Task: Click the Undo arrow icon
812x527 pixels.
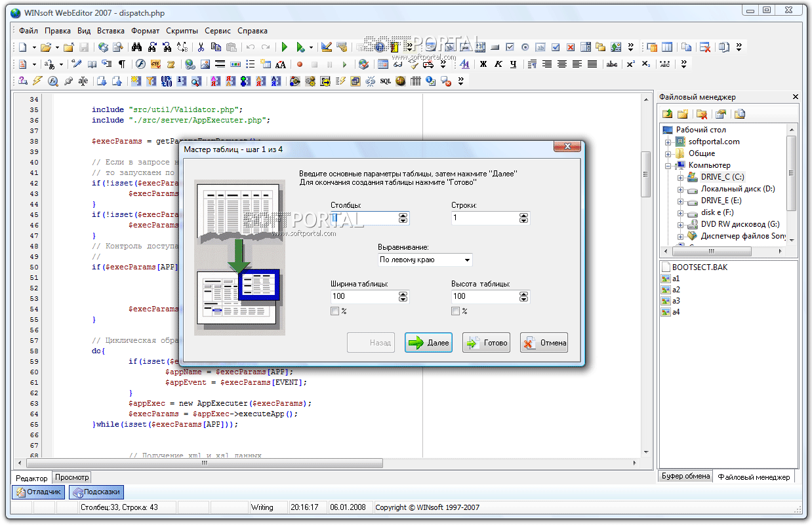Action: coord(251,47)
